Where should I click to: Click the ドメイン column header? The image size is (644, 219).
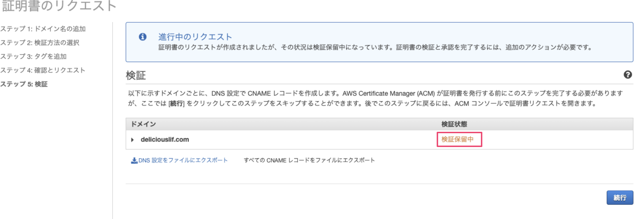[143, 124]
